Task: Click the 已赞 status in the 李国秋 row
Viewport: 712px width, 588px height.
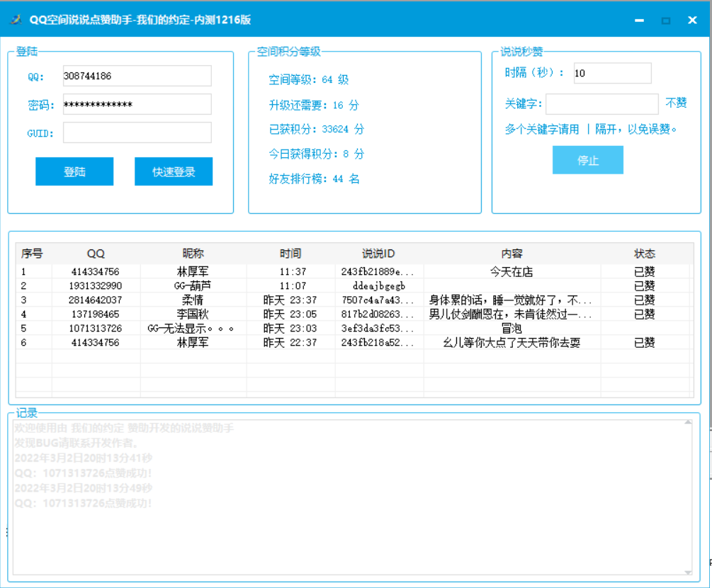Action: [644, 315]
